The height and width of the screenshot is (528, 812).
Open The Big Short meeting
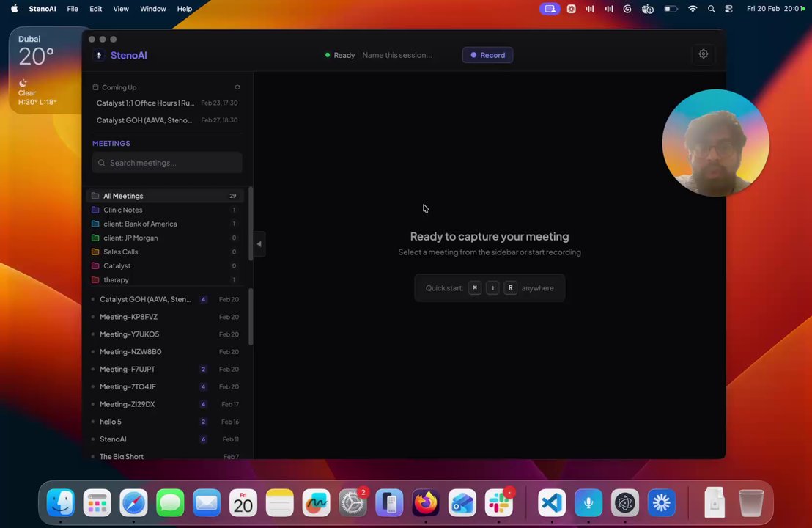point(166,456)
